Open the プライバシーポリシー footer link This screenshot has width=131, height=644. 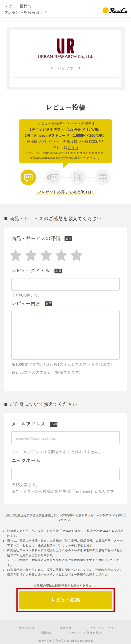point(104,628)
